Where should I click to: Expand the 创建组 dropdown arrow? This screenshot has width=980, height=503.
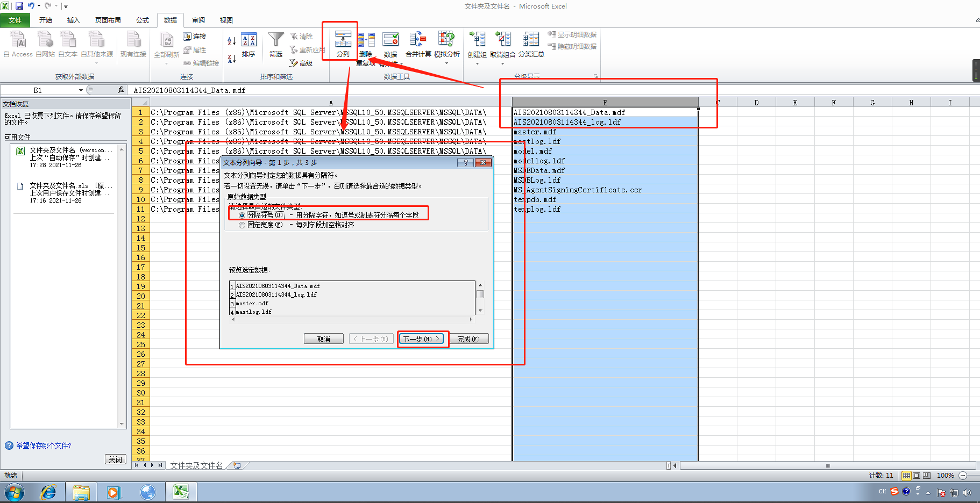477,63
